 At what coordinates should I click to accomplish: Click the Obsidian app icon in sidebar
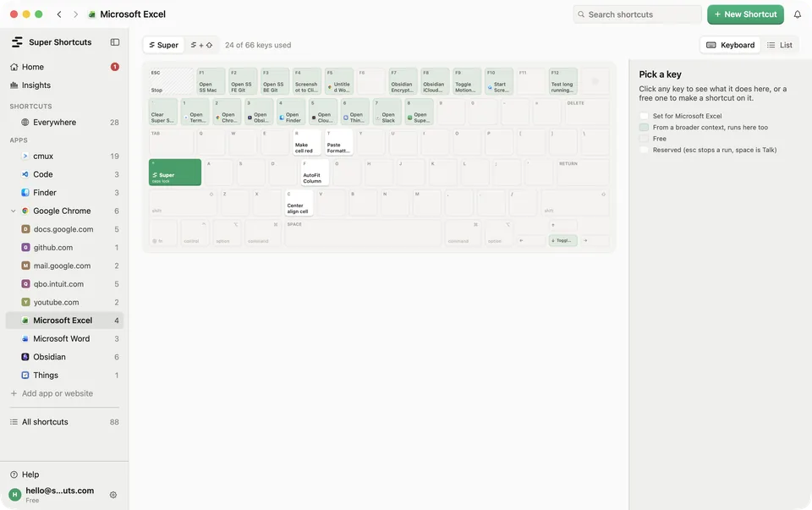[x=25, y=357]
